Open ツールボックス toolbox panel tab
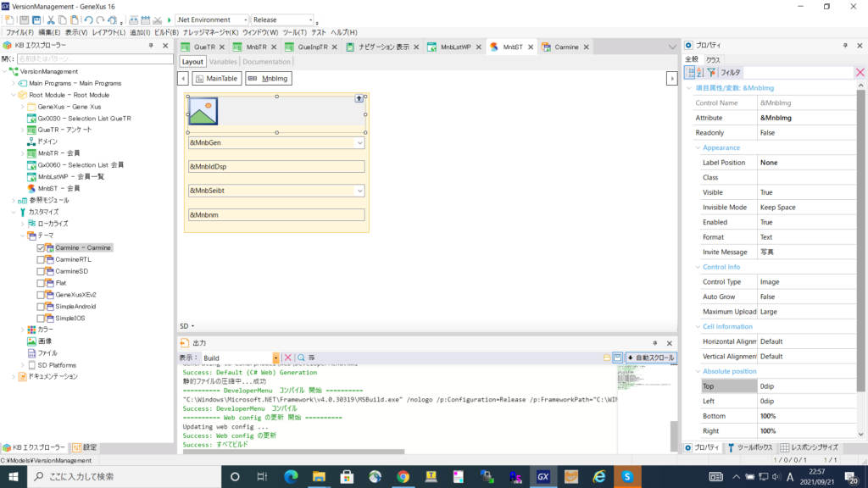 click(750, 447)
